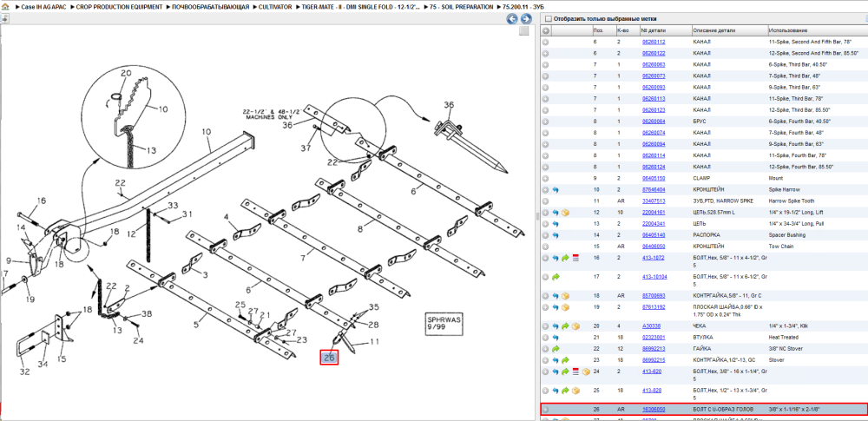Screen dimensions: 868x421
Task: Click the download icon below the home icon
Action: pyautogui.click(x=3, y=18)
